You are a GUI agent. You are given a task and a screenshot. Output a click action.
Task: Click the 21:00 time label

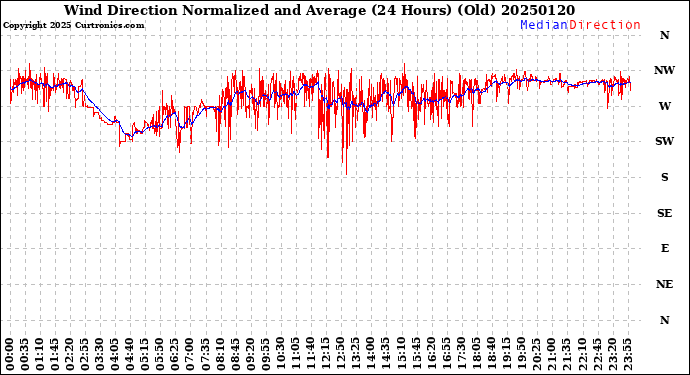click(551, 354)
